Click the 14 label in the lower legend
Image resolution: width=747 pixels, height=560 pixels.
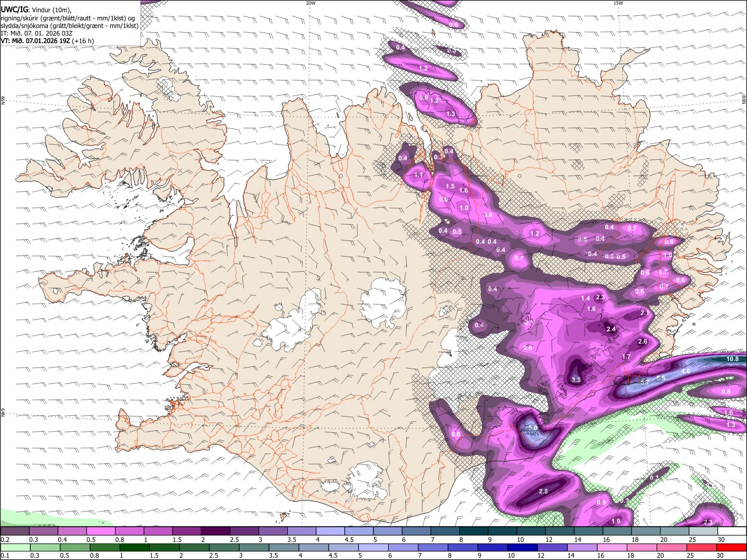pyautogui.click(x=571, y=556)
